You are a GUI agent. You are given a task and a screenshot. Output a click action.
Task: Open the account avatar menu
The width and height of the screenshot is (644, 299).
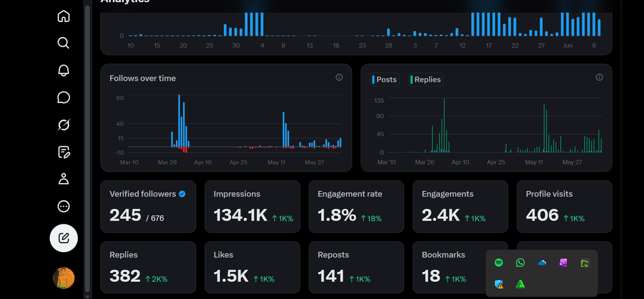click(63, 278)
